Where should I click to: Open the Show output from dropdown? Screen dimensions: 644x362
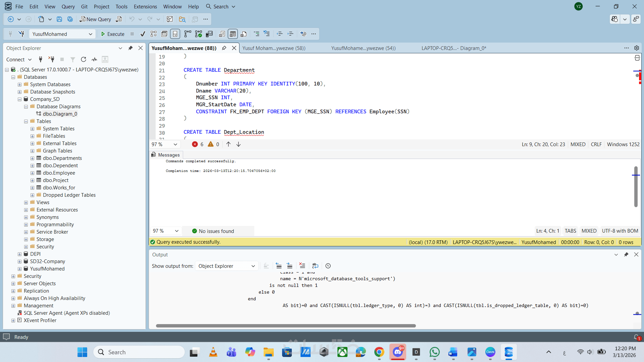click(226, 266)
